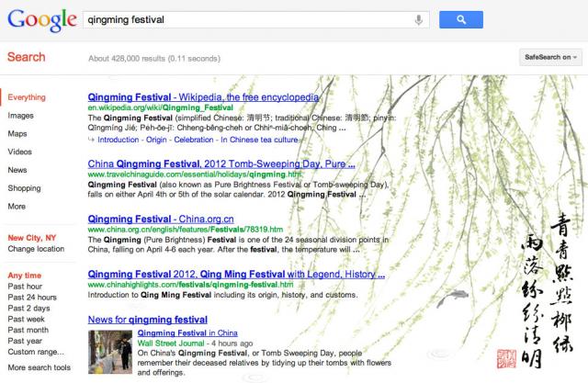Click the Google logo
588x383 pixels.
pyautogui.click(x=42, y=20)
